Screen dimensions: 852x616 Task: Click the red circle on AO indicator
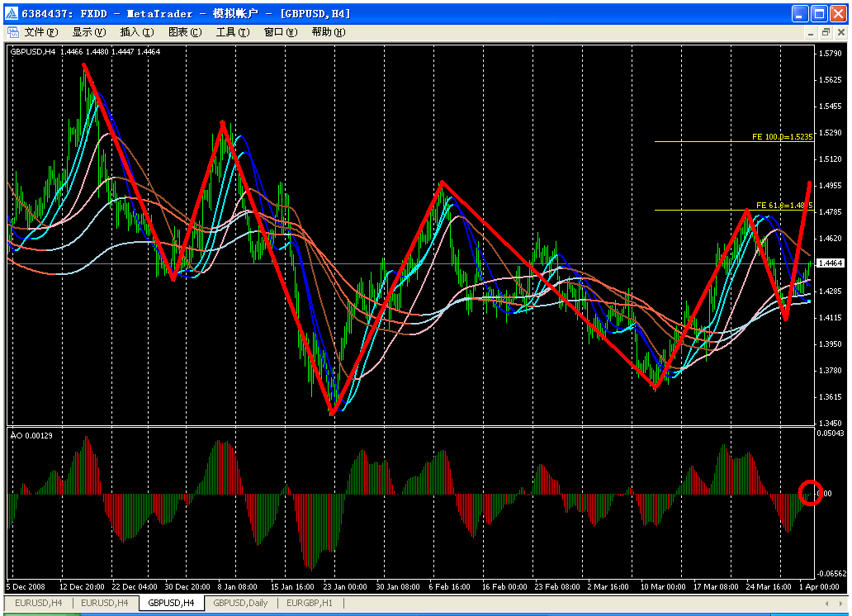pos(811,493)
